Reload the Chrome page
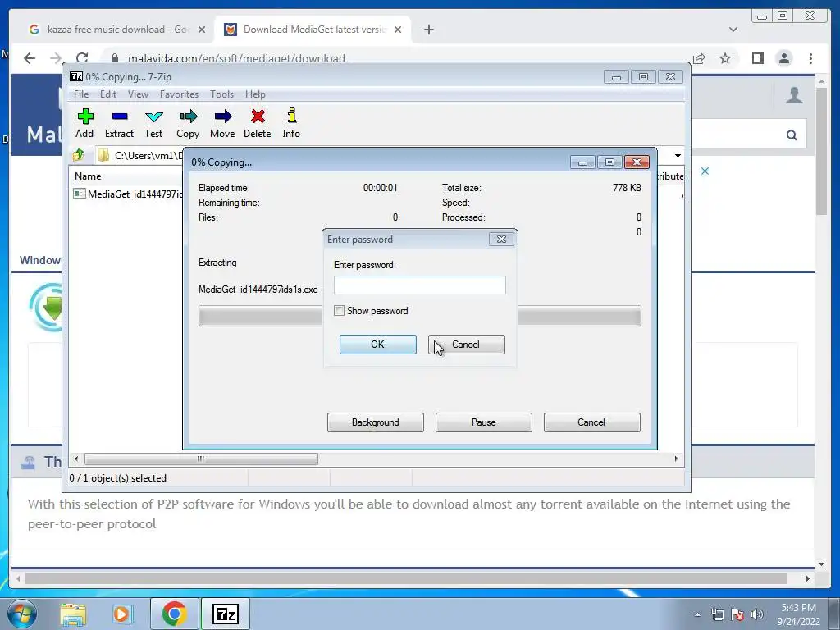Viewport: 840px width, 630px height. [82, 58]
